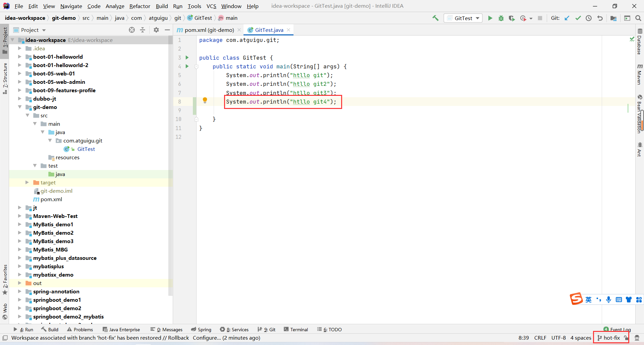The image size is (644, 345).
Task: Click the intention lightbulb on line 8
Action: pyautogui.click(x=205, y=100)
